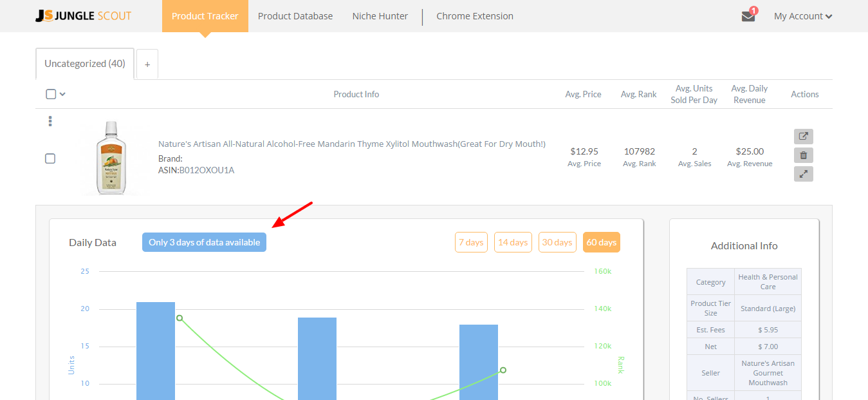This screenshot has height=400, width=868.
Task: Show 7 days of data
Action: pyautogui.click(x=471, y=242)
